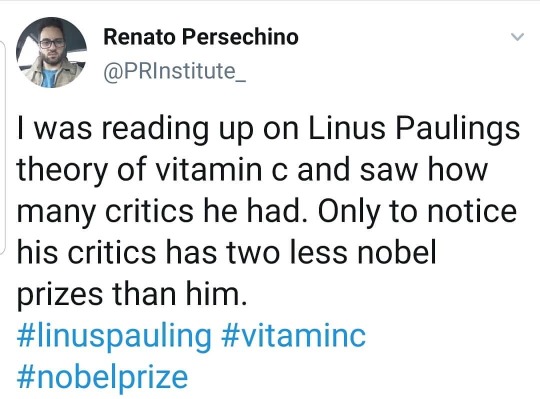Click the words "Linus Paulings" in tweet
The height and width of the screenshot is (399, 540).
pyautogui.click(x=414, y=129)
